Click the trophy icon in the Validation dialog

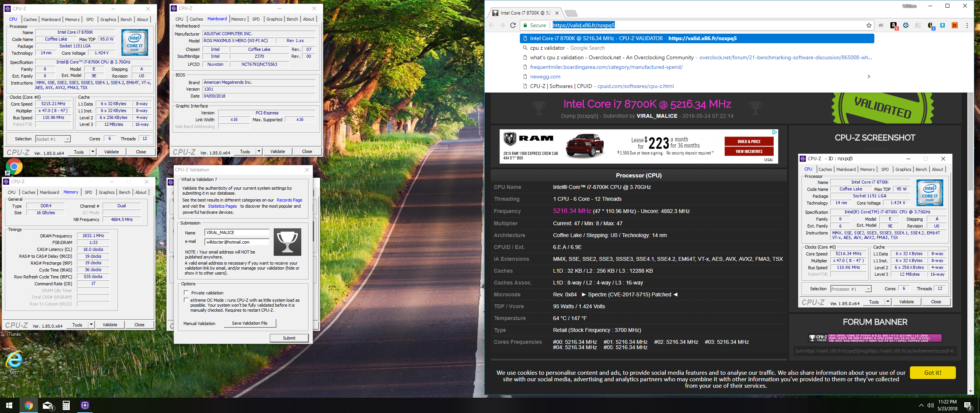tap(287, 242)
